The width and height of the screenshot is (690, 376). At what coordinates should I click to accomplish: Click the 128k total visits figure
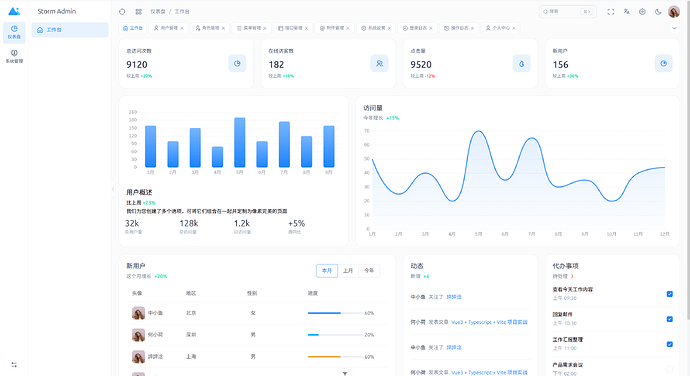pos(189,223)
